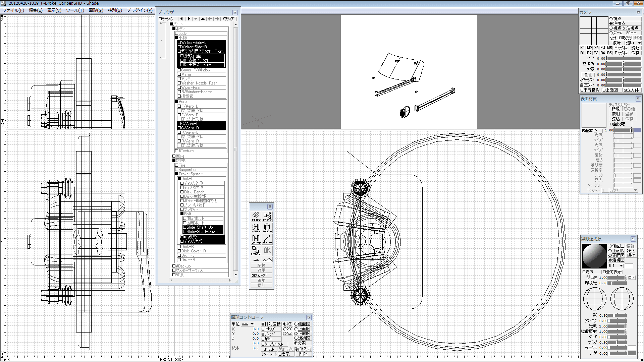Expand the Disk-R part node

pos(179,247)
